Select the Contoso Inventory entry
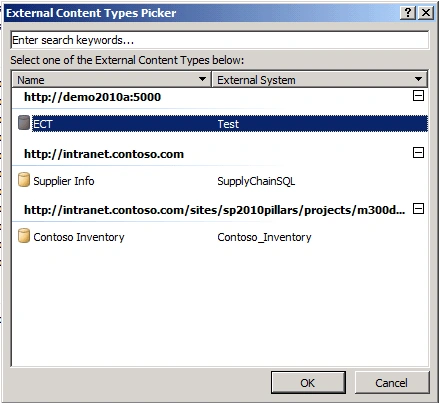439x403 pixels. coord(79,237)
